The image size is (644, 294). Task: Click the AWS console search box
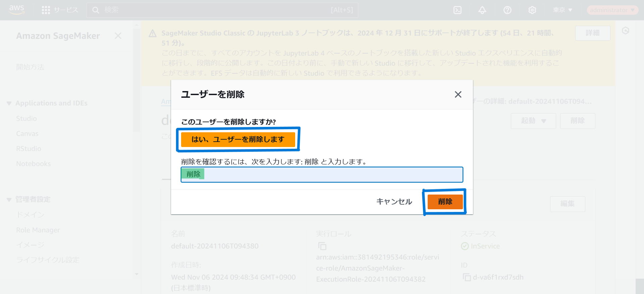point(222,10)
